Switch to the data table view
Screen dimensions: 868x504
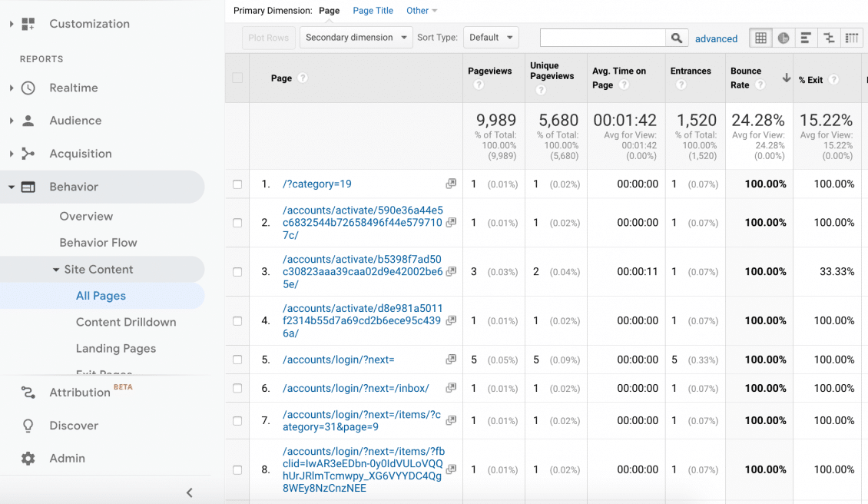(760, 38)
